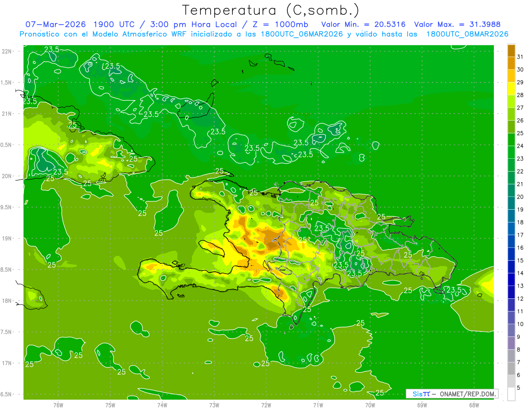Click the Temperatura (C,somb.) chart title

click(x=270, y=10)
